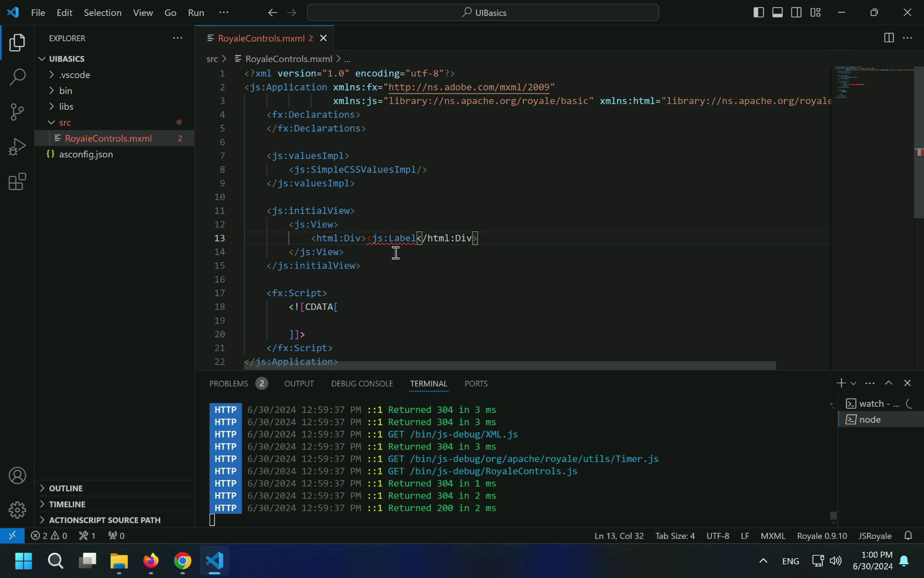Click the src breadcrumb segment
This screenshot has height=578, width=924.
(212, 59)
